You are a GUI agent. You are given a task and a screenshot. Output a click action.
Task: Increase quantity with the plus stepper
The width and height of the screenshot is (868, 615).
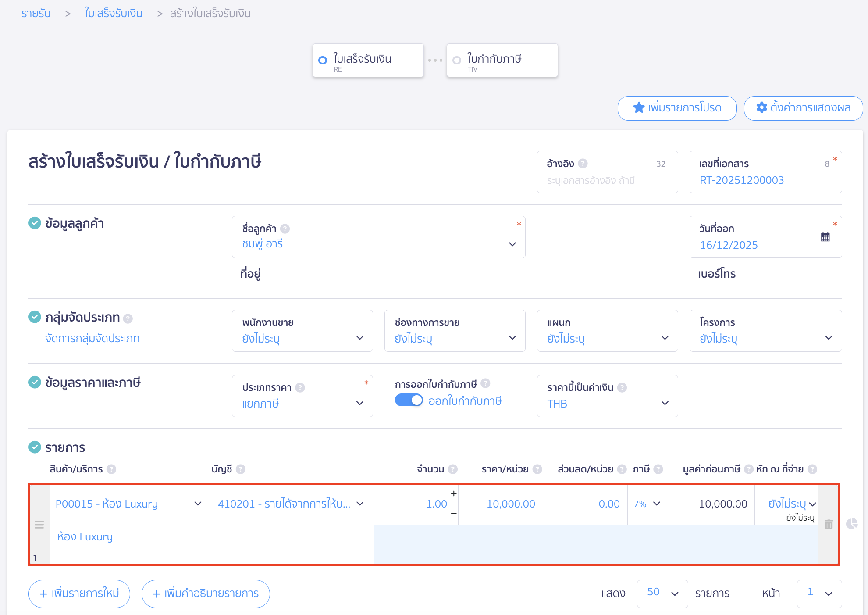click(x=454, y=493)
